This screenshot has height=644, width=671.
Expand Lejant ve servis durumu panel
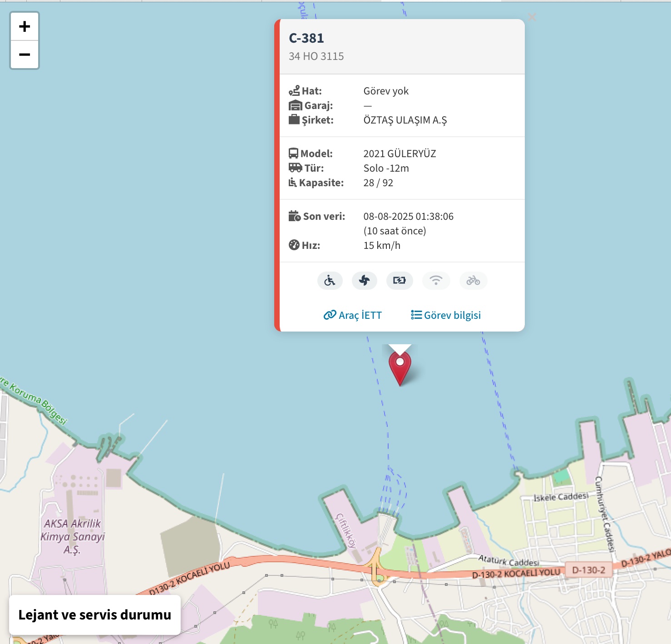[95, 615]
